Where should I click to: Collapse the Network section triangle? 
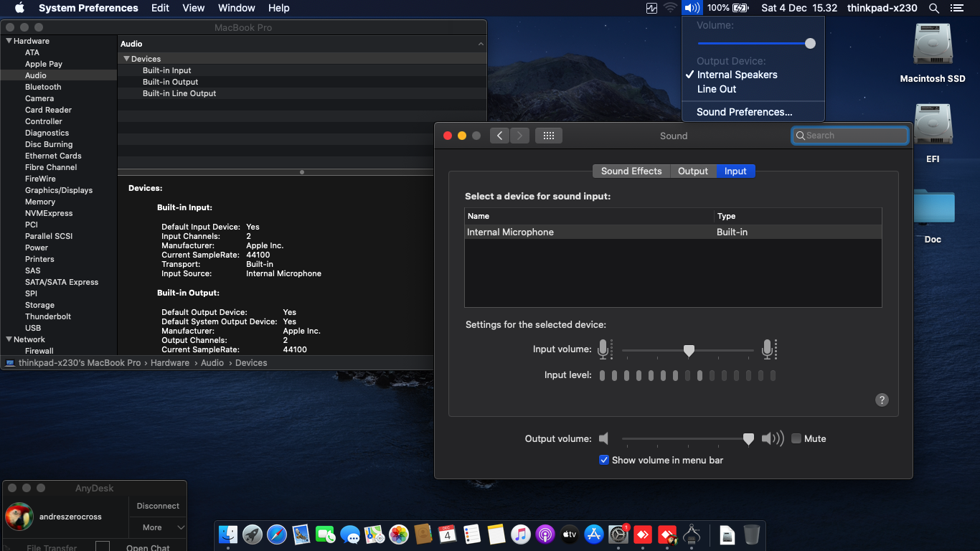[x=9, y=339]
